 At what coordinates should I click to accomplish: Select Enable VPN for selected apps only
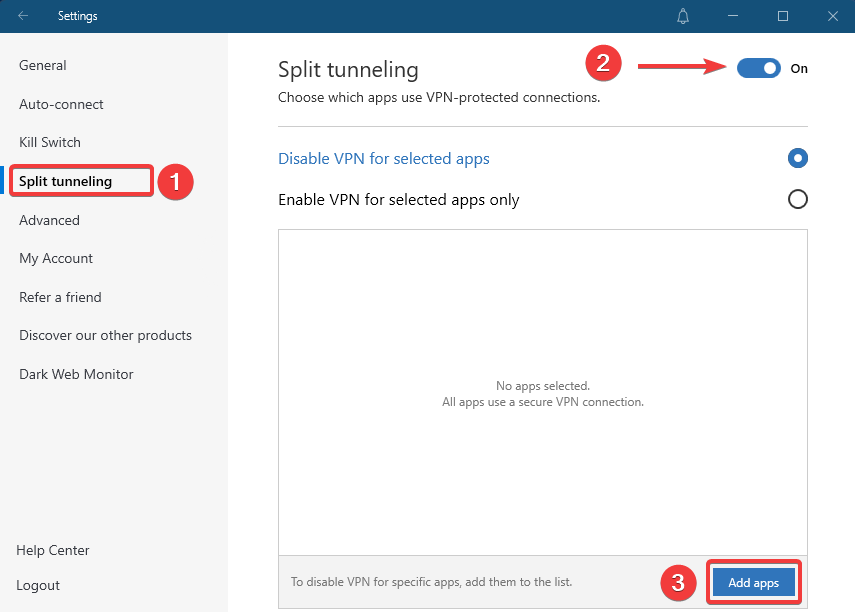coord(797,199)
